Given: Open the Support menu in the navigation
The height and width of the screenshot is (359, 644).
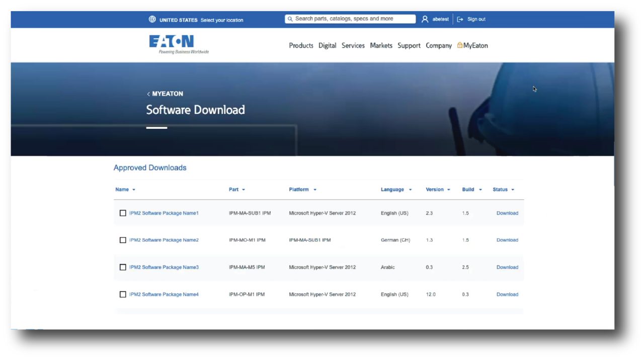Looking at the screenshot, I should [x=409, y=45].
